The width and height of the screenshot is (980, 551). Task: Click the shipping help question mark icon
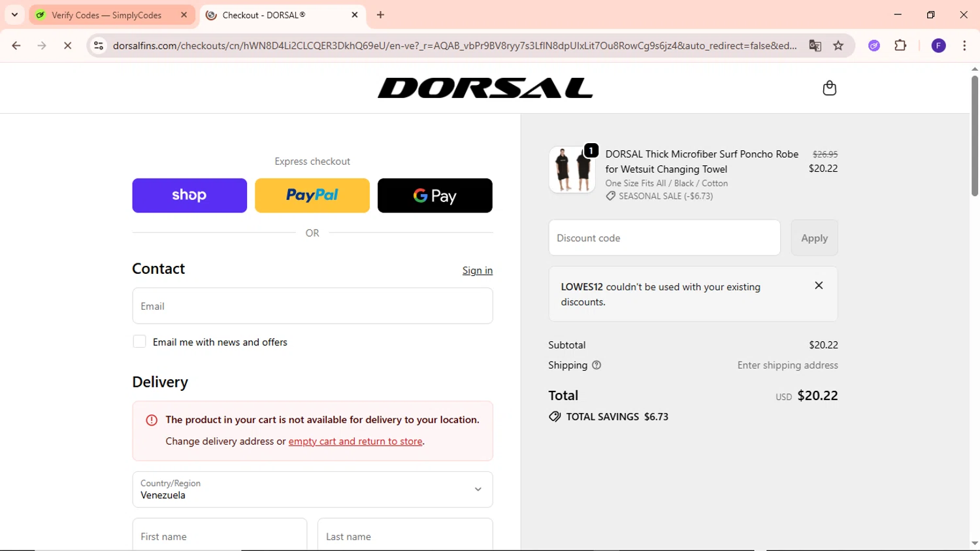596,365
